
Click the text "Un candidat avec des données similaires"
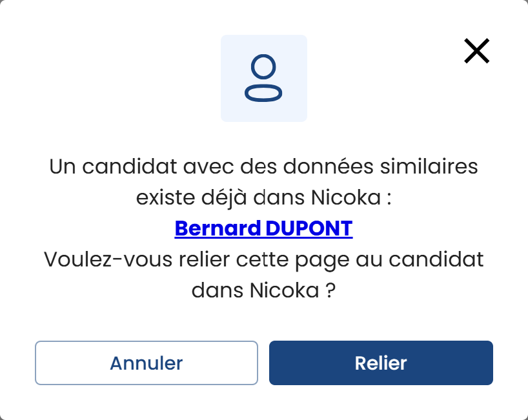point(263,167)
